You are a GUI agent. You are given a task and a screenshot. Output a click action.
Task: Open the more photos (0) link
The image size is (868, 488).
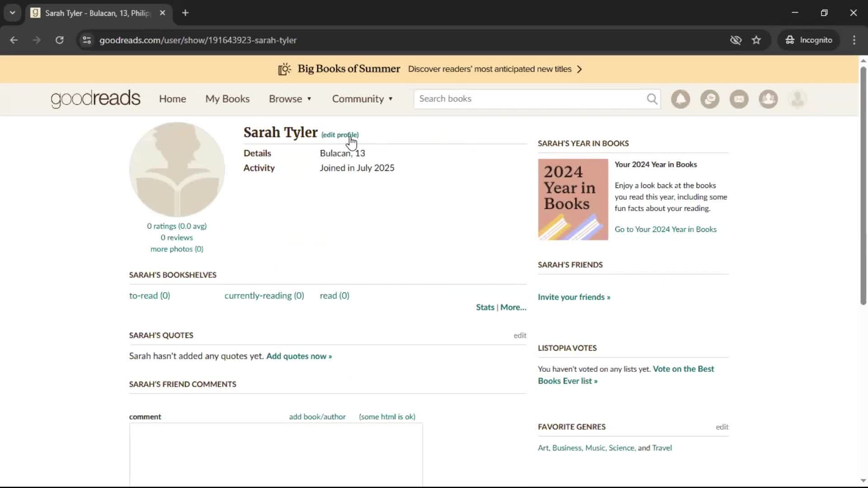click(x=177, y=249)
